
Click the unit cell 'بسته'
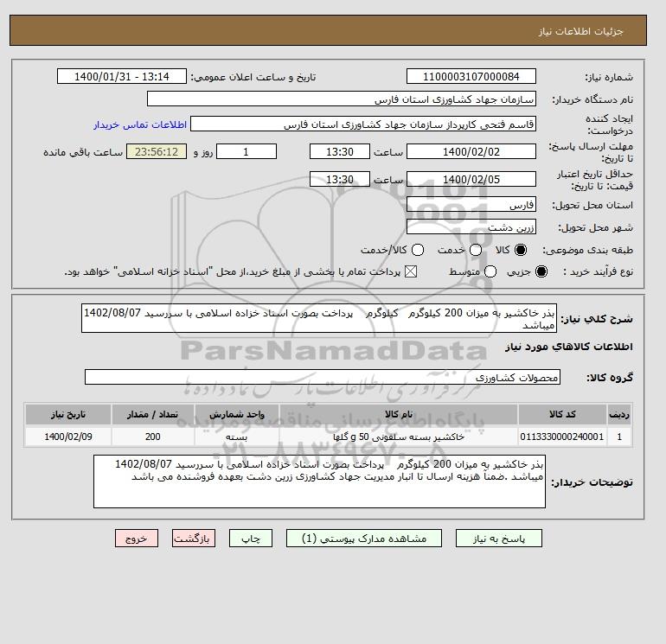point(237,437)
